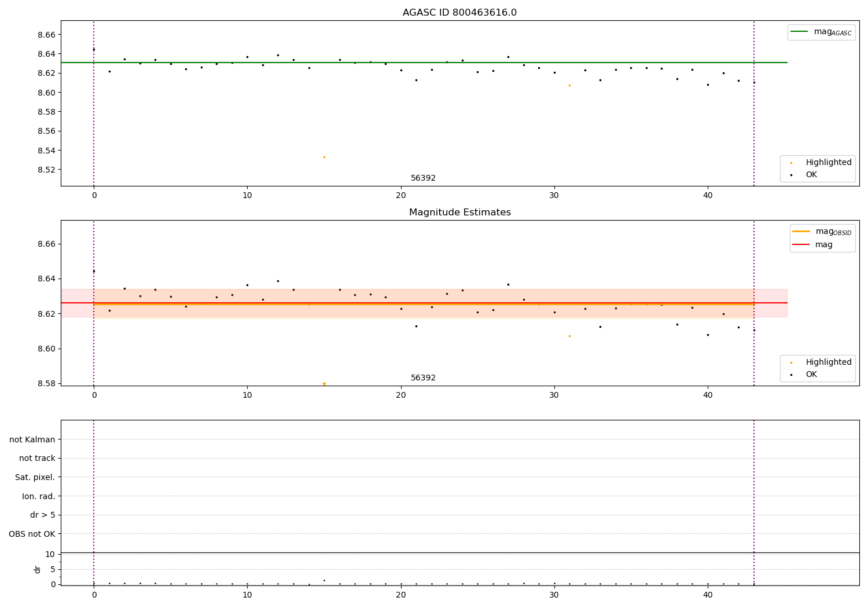This screenshot has height=608, width=868.
Task: Click the black point at x=0 atop the middle plot
Action: tap(94, 271)
